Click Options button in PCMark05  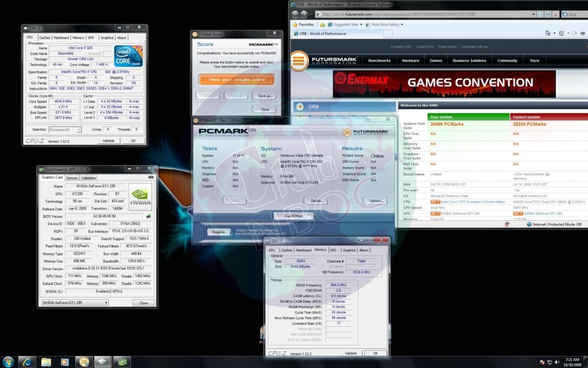point(376,201)
